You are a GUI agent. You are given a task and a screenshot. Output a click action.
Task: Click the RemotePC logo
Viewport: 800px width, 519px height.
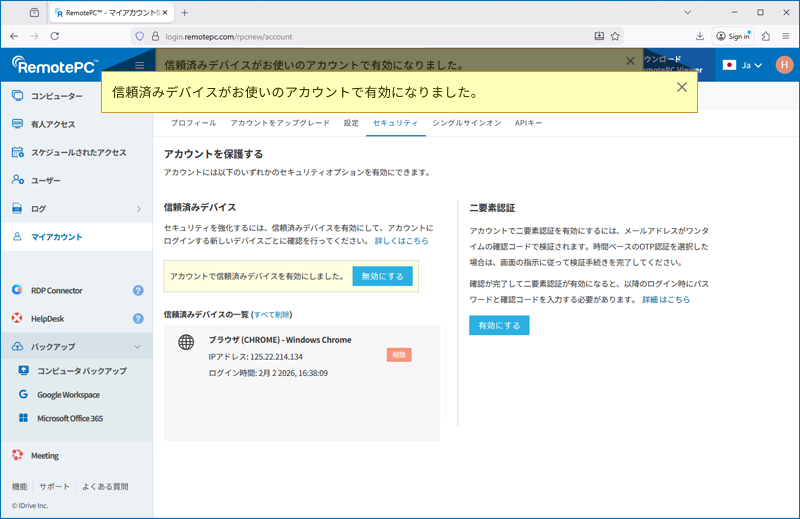[55, 65]
